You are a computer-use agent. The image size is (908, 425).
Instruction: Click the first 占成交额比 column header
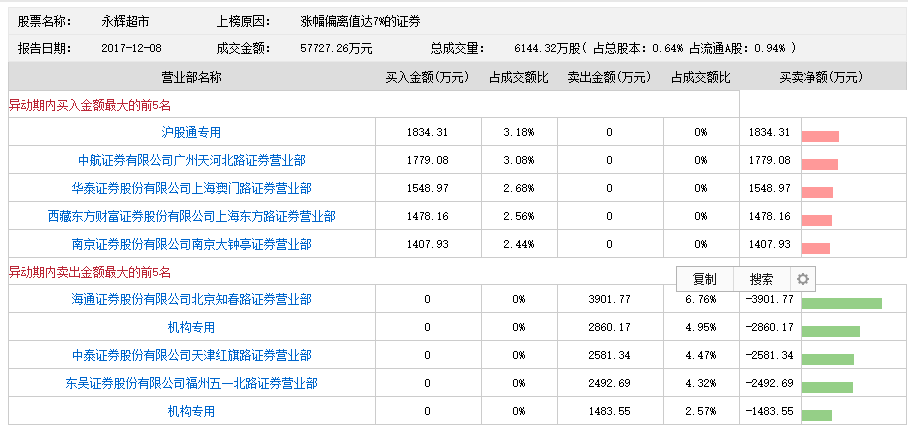tap(518, 77)
